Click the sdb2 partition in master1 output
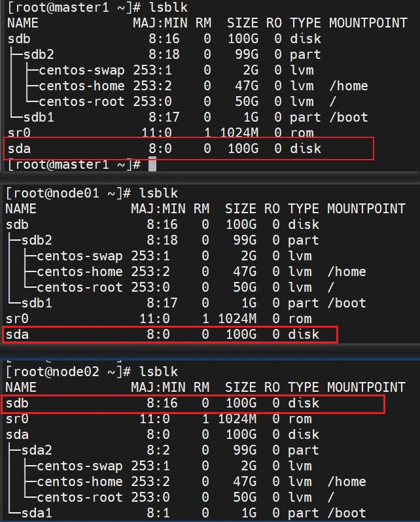 click(37, 54)
